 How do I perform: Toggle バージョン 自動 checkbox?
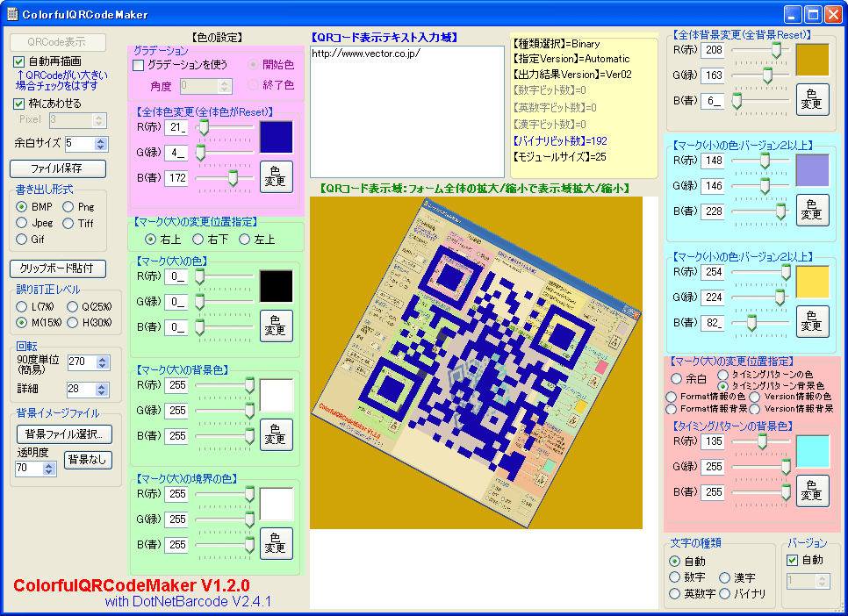coord(792,561)
